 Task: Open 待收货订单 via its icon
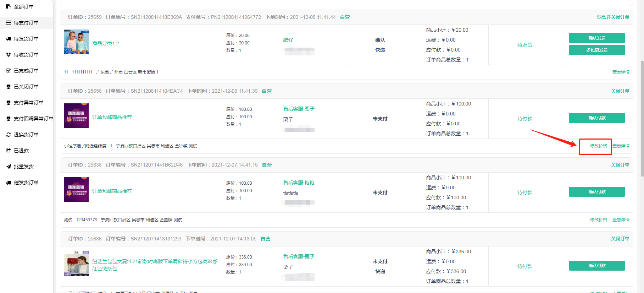pos(9,55)
